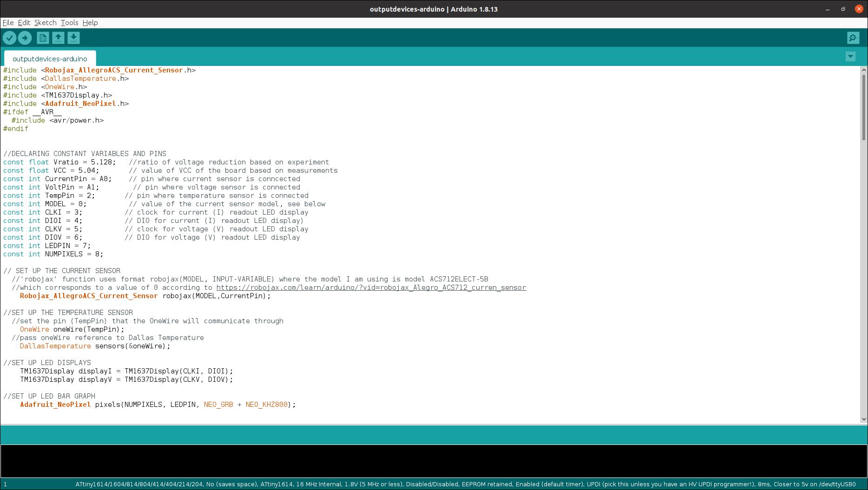Save the sketch with Save icon
Viewport: 868px width, 490px height.
73,38
